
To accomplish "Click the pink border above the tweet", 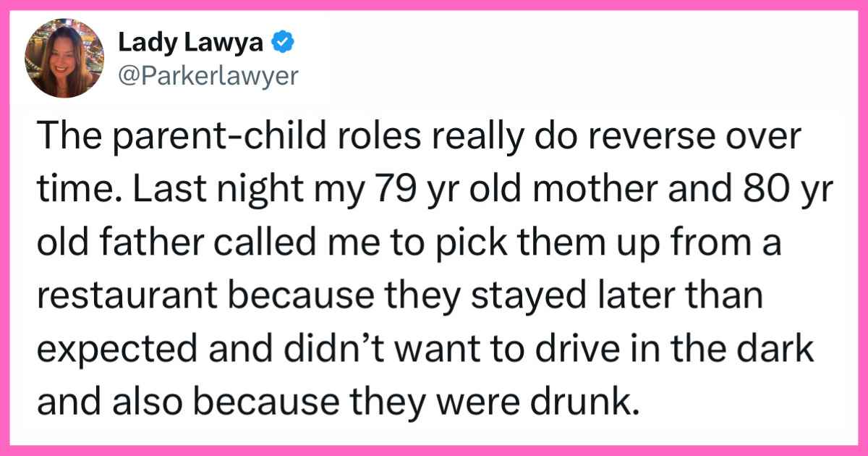I will 434,4.
